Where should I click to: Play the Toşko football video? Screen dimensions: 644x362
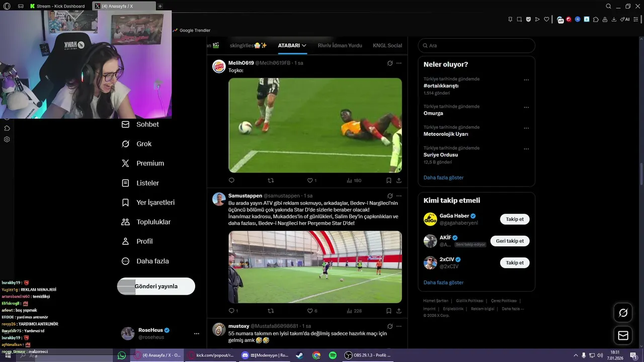tap(315, 125)
